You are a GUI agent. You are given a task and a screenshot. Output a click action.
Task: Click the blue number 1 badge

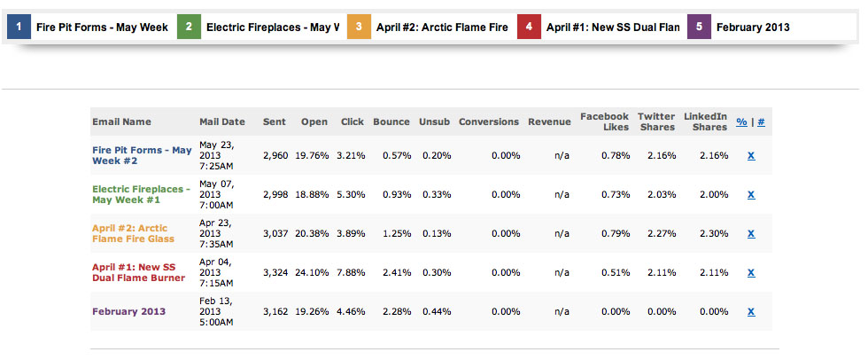tap(19, 27)
